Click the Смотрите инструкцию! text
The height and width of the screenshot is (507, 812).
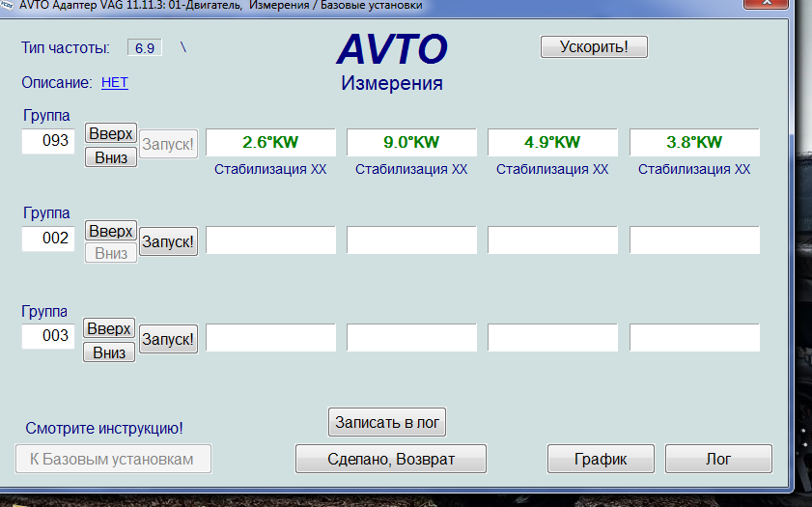[x=104, y=428]
